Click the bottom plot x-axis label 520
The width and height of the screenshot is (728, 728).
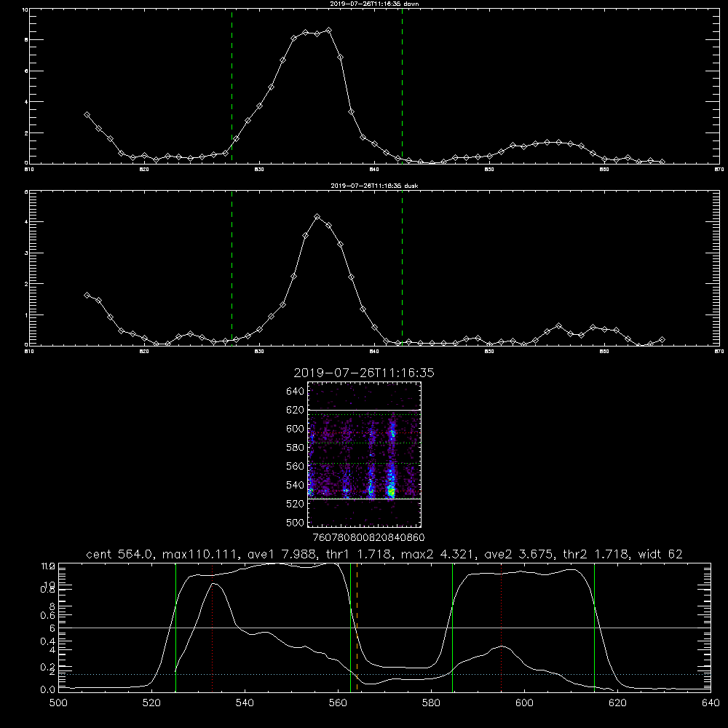coord(151,703)
